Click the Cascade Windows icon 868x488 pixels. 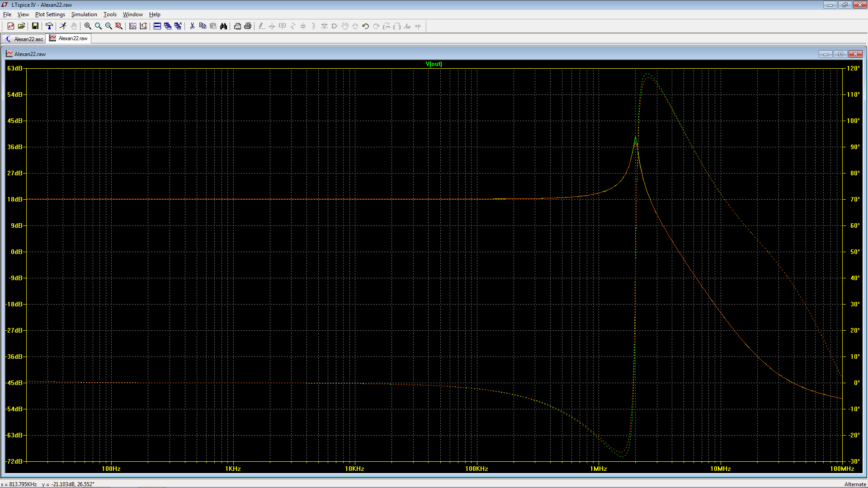[x=168, y=26]
